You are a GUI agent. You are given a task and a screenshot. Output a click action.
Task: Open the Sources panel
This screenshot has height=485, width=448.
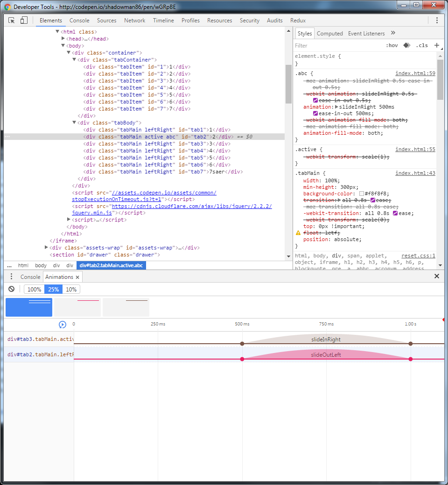coord(106,21)
